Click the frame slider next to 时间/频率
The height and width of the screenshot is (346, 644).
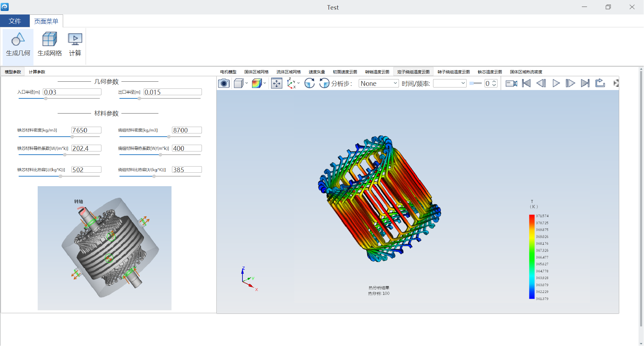[476, 84]
